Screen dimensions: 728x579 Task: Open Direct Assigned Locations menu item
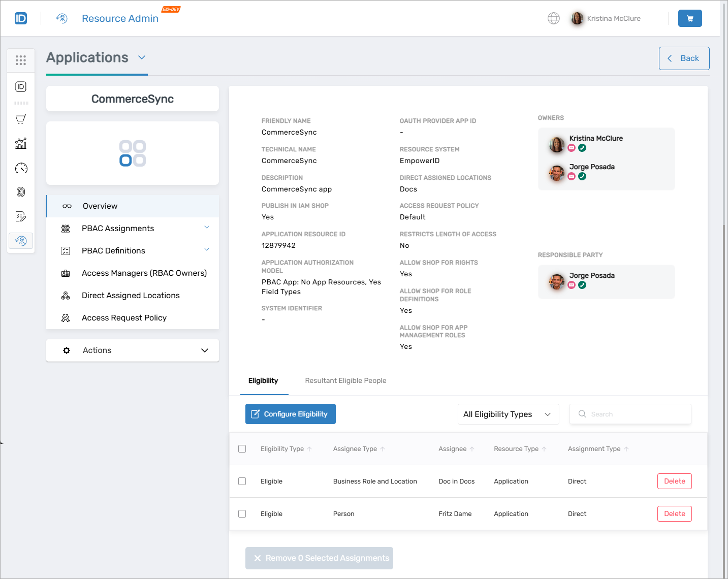click(x=133, y=296)
